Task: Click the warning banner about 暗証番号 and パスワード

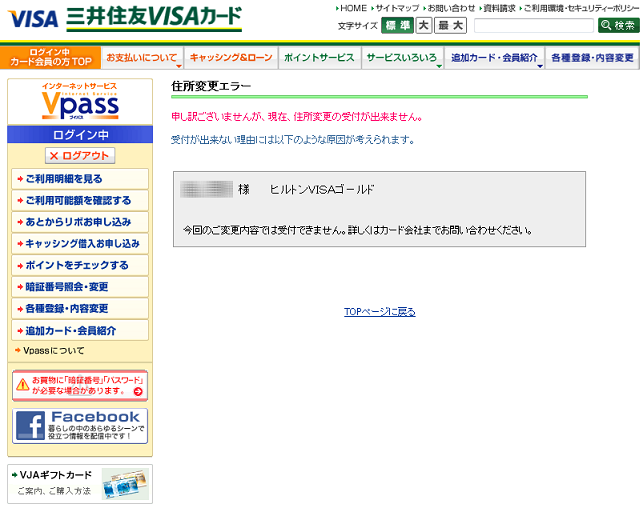Action: pyautogui.click(x=80, y=385)
